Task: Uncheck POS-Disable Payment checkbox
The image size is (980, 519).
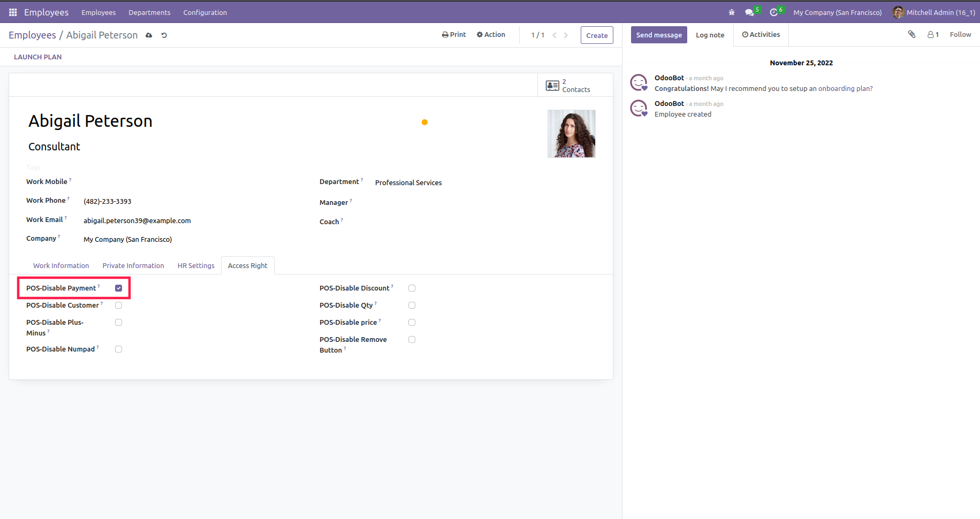Action: click(x=119, y=288)
